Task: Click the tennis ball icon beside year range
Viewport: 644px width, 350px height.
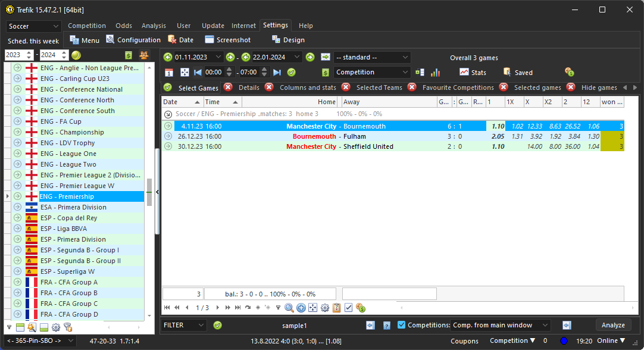Action: coord(76,55)
